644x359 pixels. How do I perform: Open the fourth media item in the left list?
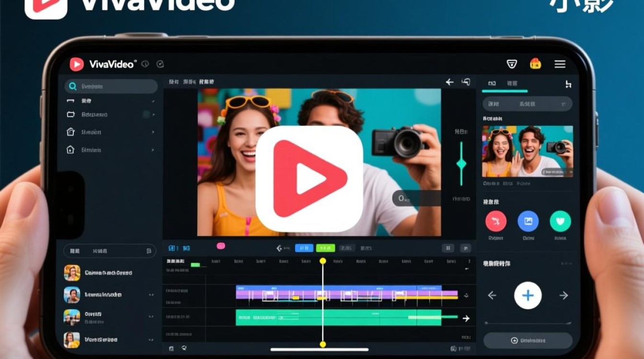(x=109, y=339)
